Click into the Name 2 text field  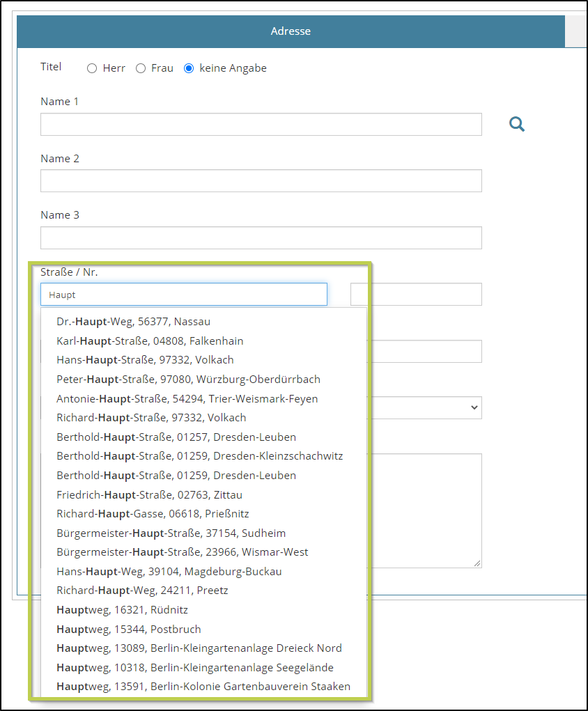click(x=261, y=181)
